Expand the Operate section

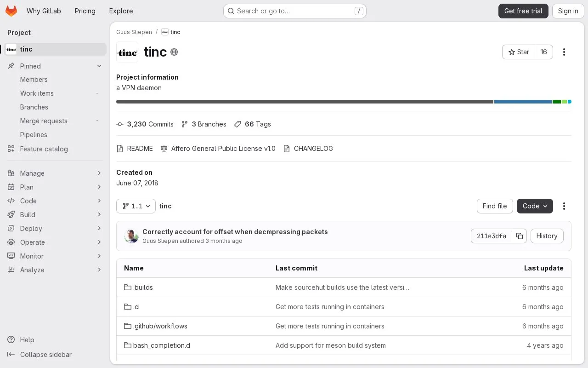(x=55, y=242)
